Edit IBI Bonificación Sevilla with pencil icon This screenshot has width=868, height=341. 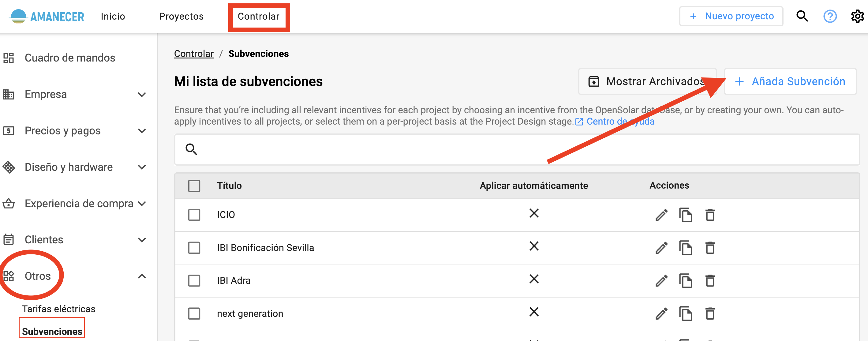coord(661,248)
